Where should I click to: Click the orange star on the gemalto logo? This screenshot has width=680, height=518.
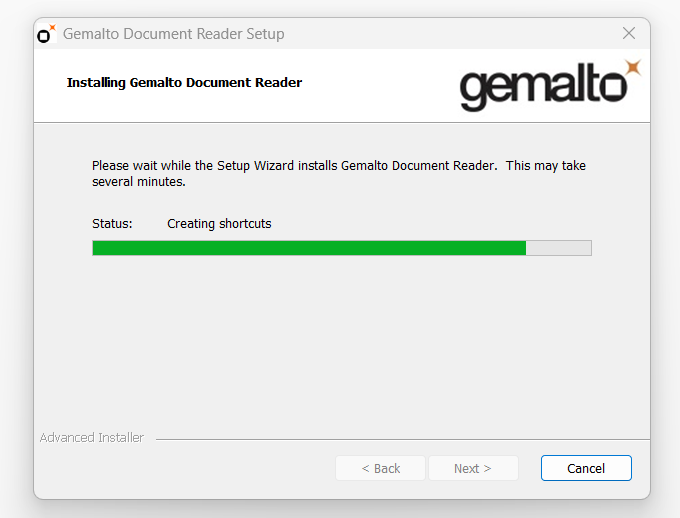click(633, 68)
